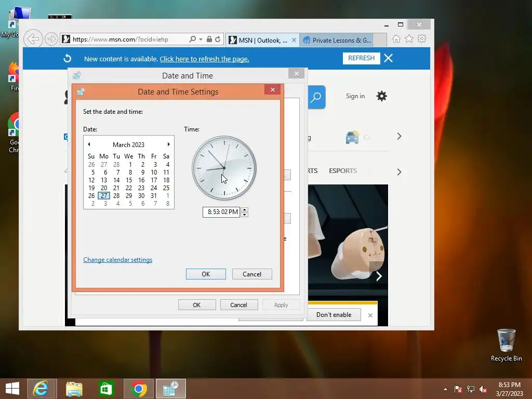The height and width of the screenshot is (399, 532).
Task: Decrease time with down spinner arrow
Action: (x=245, y=215)
